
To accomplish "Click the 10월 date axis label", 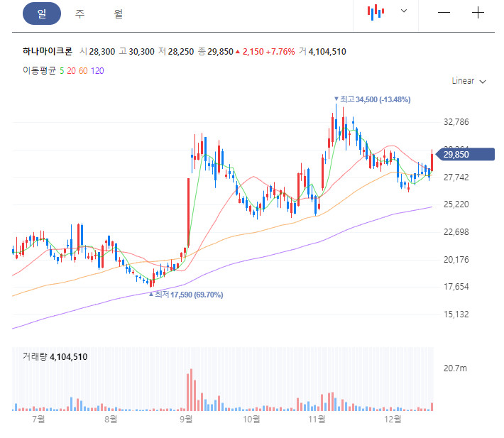I will click(x=252, y=419).
